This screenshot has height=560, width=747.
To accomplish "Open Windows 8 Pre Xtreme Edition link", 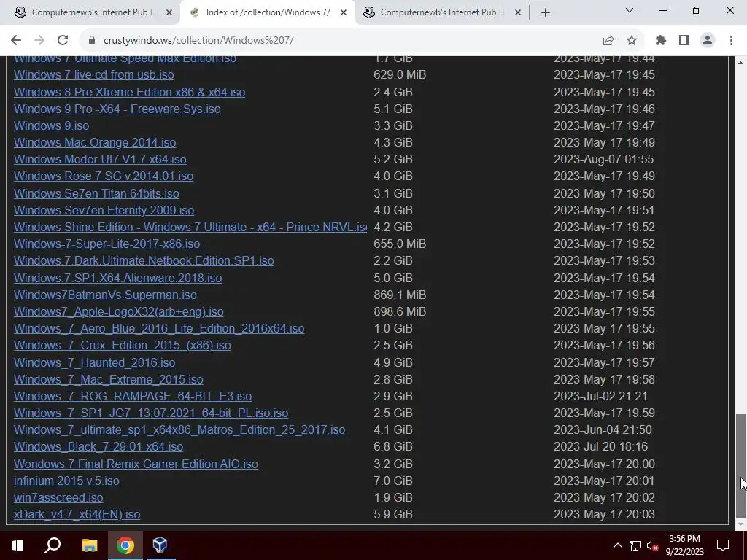I will click(130, 92).
